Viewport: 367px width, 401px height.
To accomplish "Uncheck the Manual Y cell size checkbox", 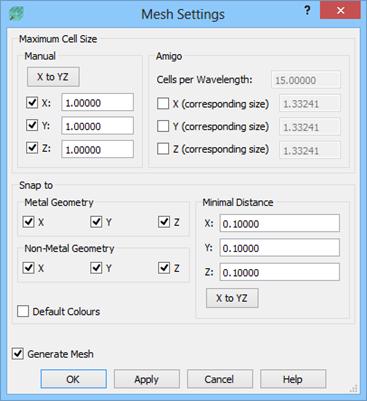I will click(x=32, y=125).
